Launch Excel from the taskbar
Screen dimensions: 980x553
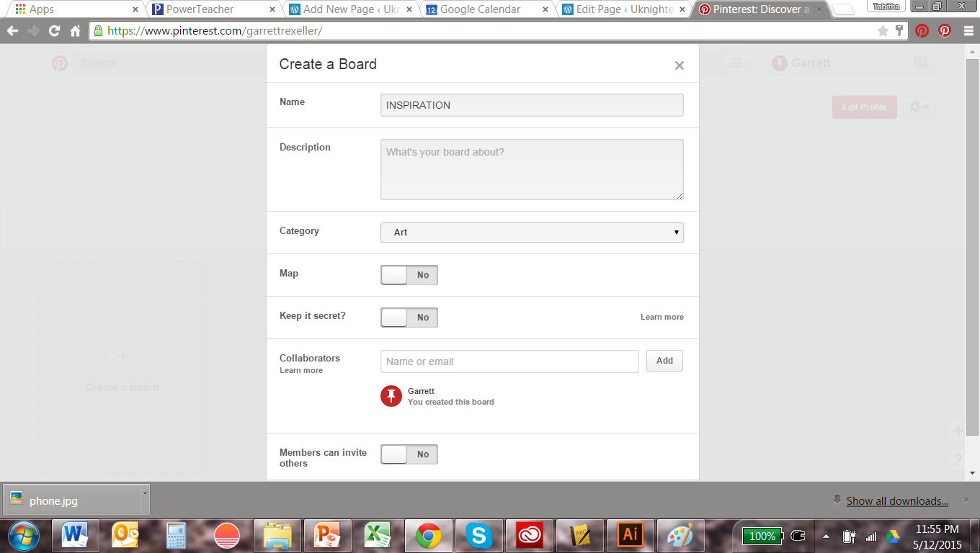click(x=378, y=536)
